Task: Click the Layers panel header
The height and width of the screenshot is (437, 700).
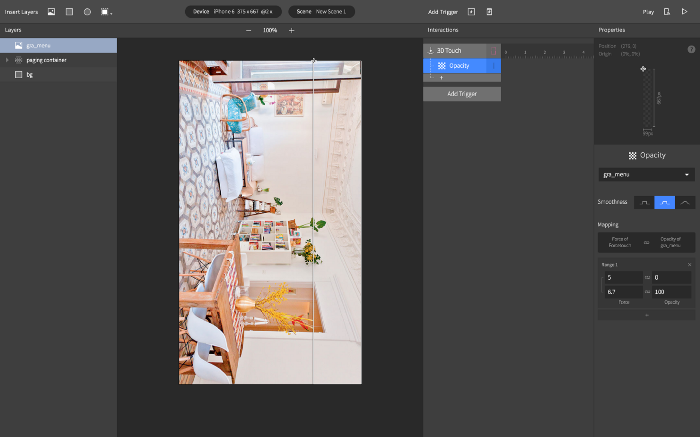Action: click(x=13, y=30)
